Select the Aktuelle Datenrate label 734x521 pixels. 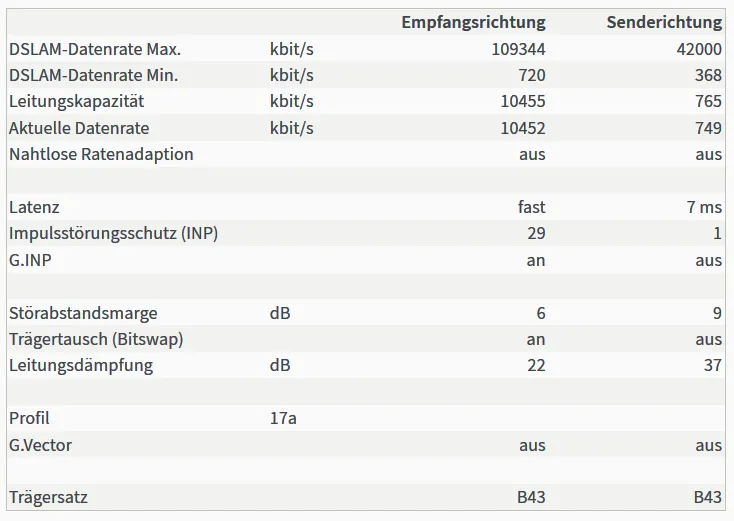(x=79, y=128)
